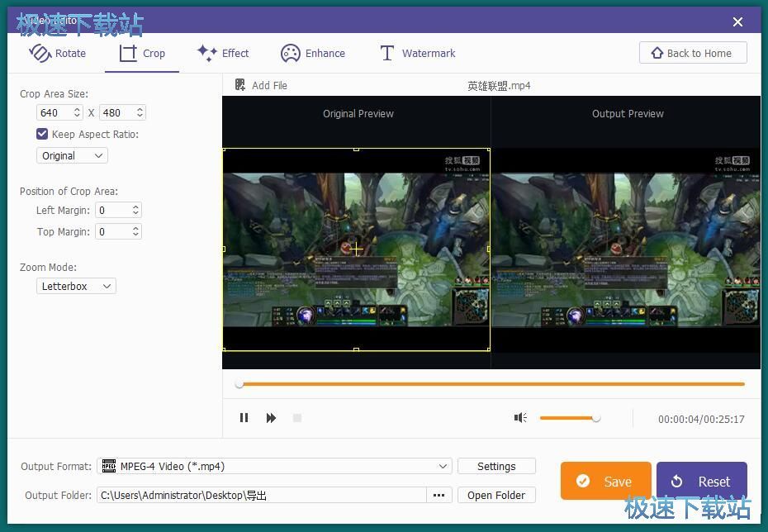The width and height of the screenshot is (768, 532).
Task: Click the Open Folder button
Action: (496, 496)
